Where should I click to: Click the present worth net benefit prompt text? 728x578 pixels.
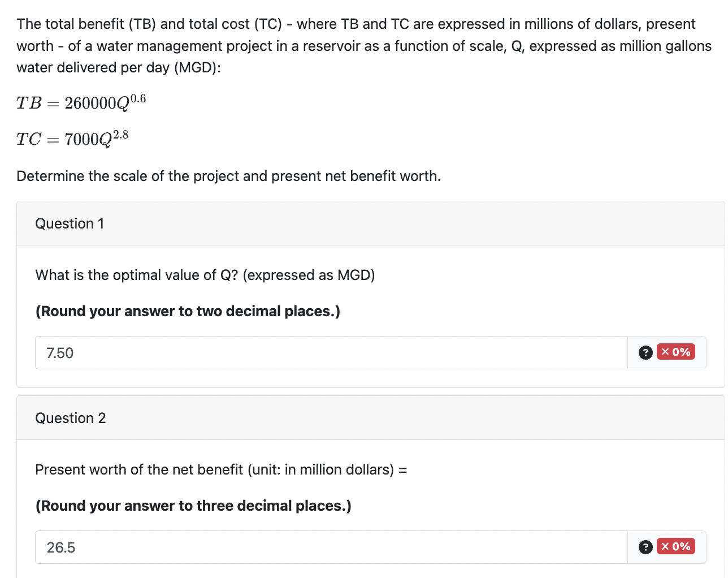click(x=222, y=469)
